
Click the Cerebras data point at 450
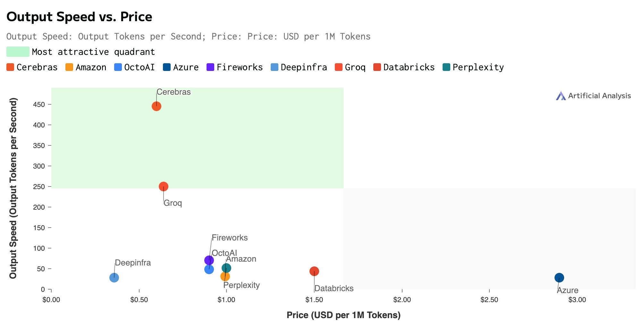click(156, 106)
